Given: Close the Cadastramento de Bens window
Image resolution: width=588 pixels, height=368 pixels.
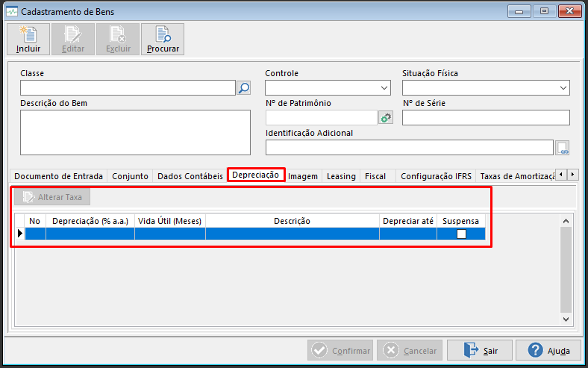Looking at the screenshot, I should coord(569,11).
